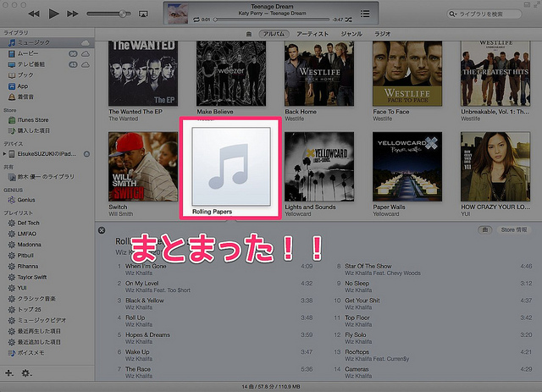Image resolution: width=542 pixels, height=392 pixels.
Task: Open the ボイスメモ playlist
Action: point(47,352)
